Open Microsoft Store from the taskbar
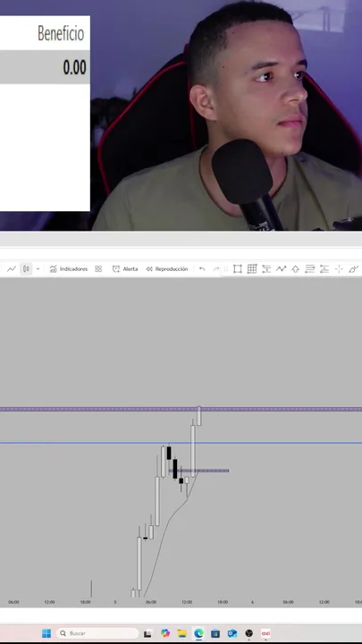The height and width of the screenshot is (644, 362). [215, 633]
